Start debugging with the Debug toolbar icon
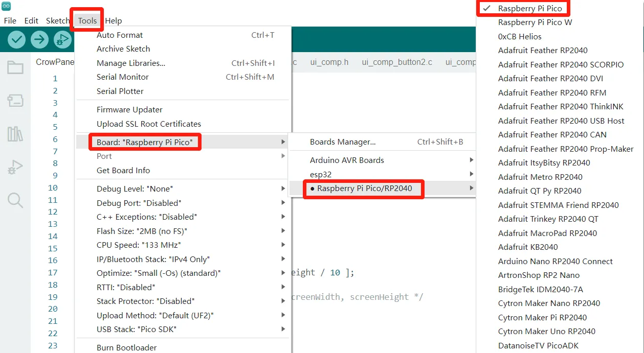The width and height of the screenshot is (644, 353). click(x=62, y=39)
